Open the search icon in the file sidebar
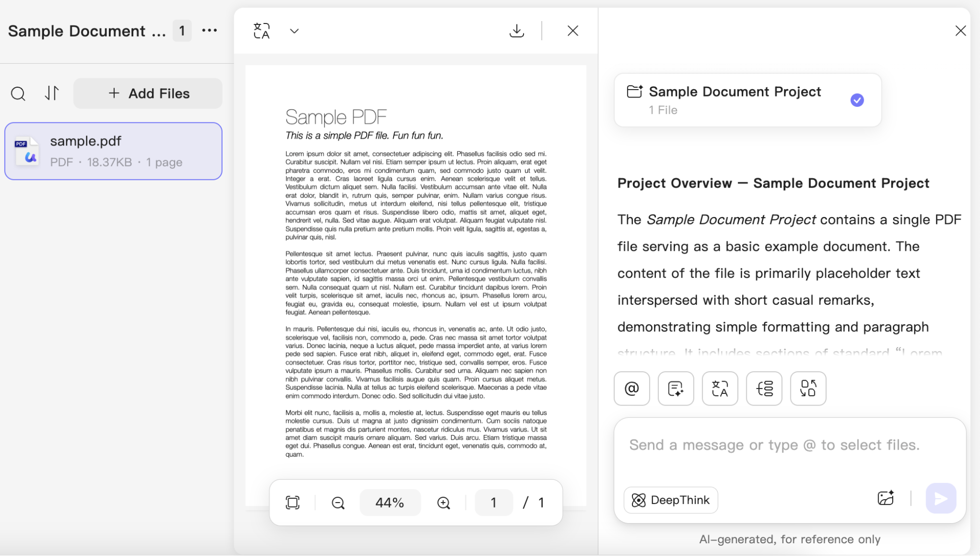The width and height of the screenshot is (980, 556). [x=18, y=93]
